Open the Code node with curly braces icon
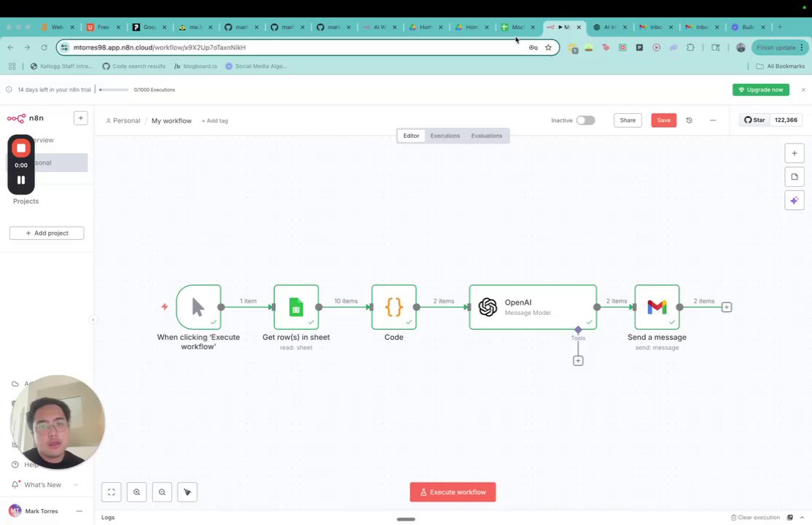 [394, 307]
